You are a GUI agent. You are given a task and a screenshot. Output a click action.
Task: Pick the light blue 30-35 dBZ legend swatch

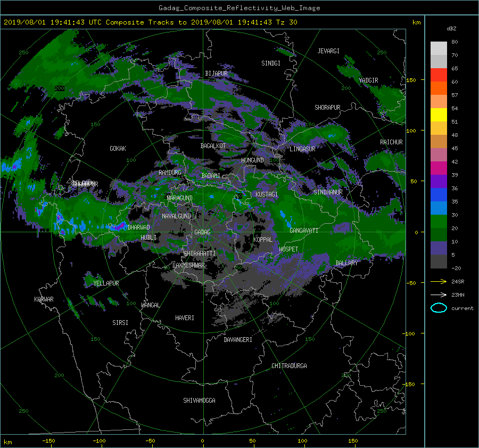click(439, 208)
